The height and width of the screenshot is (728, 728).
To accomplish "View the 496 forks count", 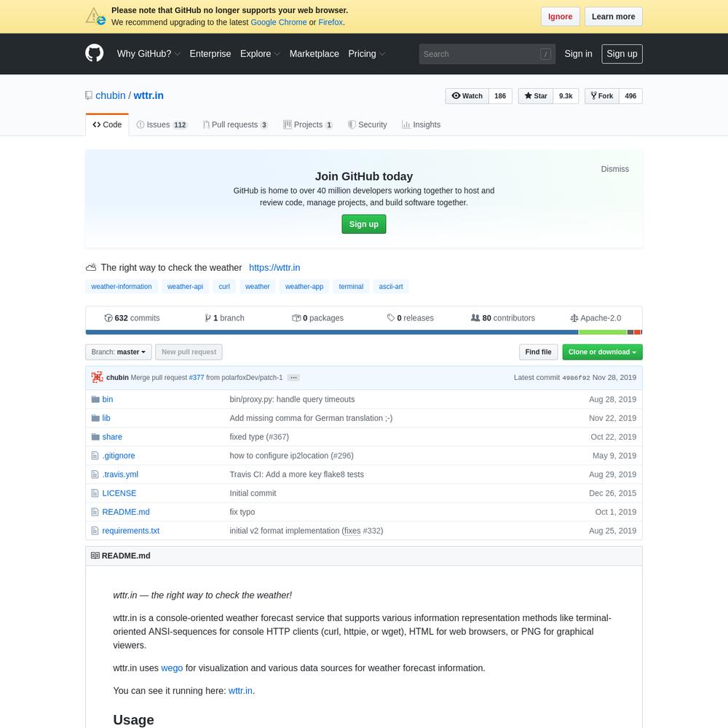I will pyautogui.click(x=630, y=96).
